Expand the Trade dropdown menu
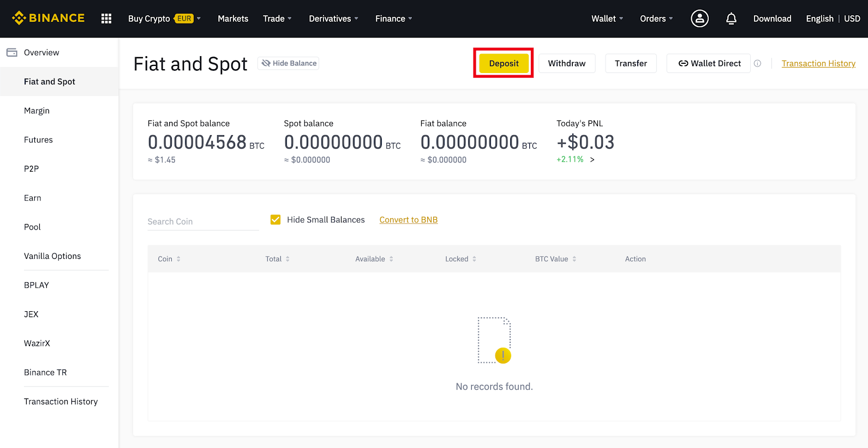The image size is (868, 448). click(x=277, y=19)
